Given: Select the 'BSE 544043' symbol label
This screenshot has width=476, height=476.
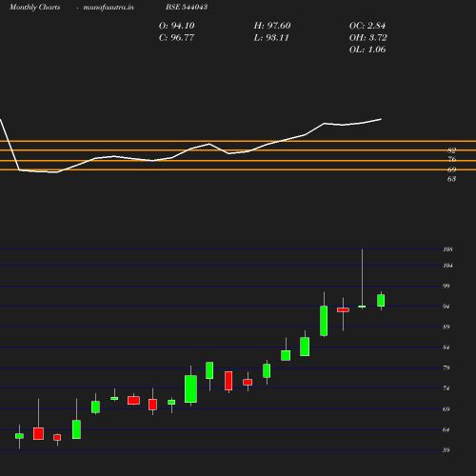Looking at the screenshot, I should click(x=187, y=7).
